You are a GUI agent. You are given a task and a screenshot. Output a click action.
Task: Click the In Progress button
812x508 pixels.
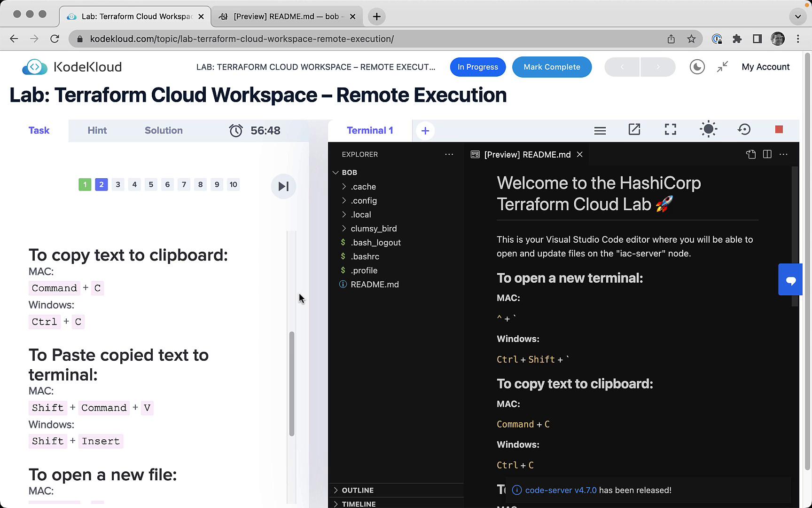pos(477,67)
